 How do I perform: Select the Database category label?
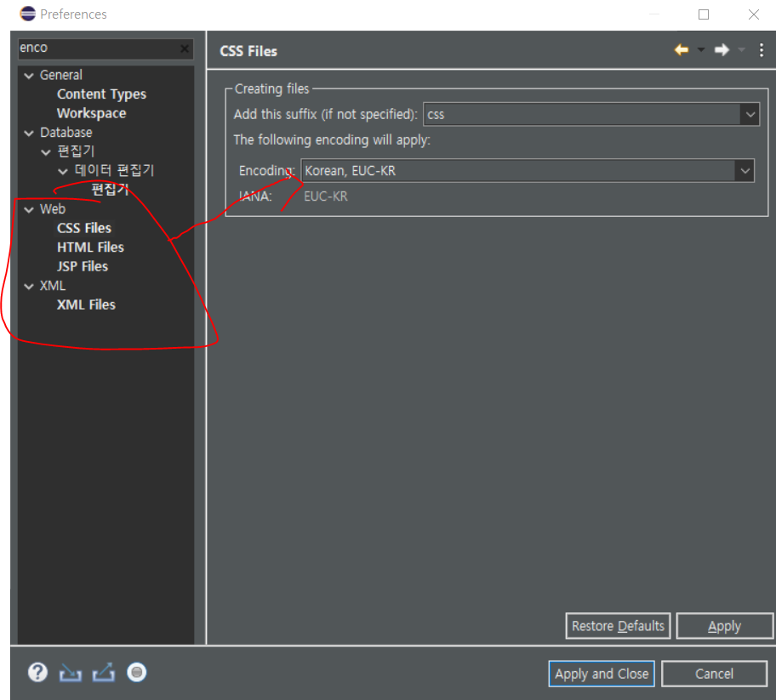coord(66,133)
